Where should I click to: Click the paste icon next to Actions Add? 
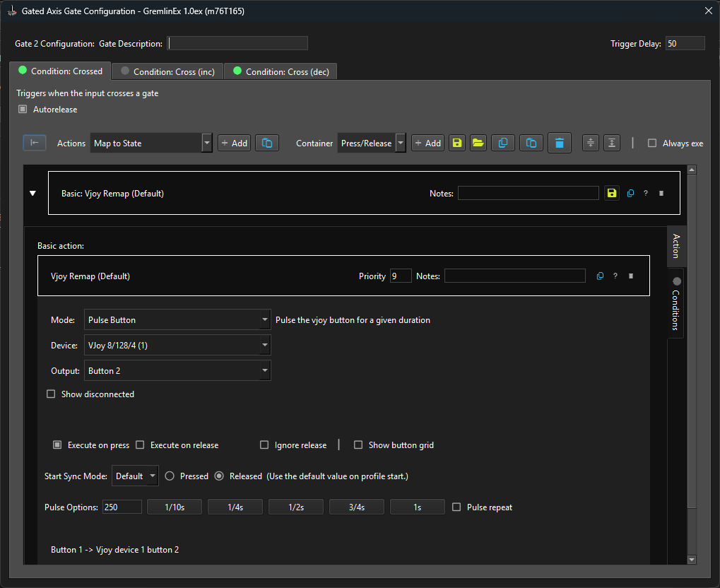(x=266, y=143)
